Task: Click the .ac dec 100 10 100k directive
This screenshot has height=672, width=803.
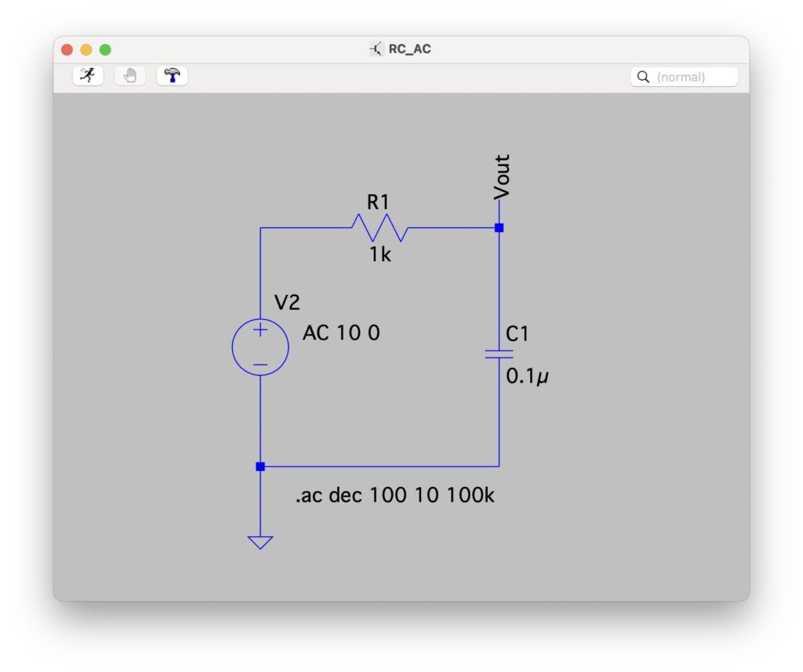Action: (x=394, y=496)
